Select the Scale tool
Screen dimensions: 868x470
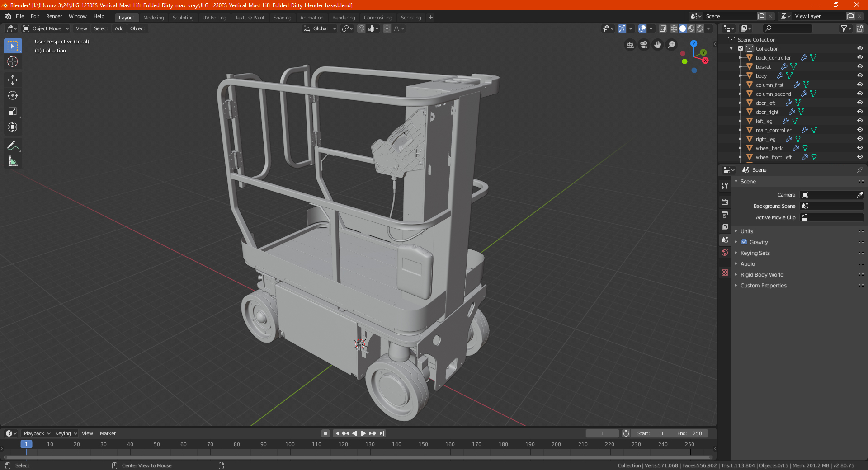(13, 111)
